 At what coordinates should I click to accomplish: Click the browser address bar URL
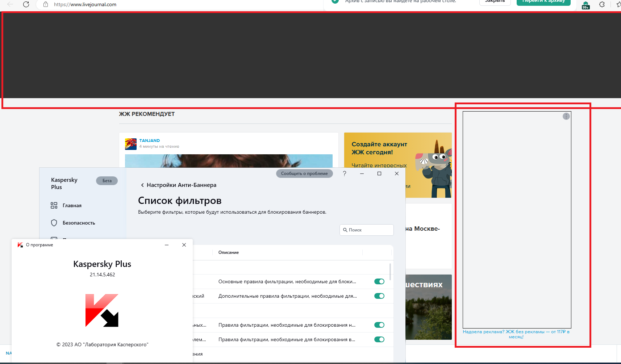85,4
